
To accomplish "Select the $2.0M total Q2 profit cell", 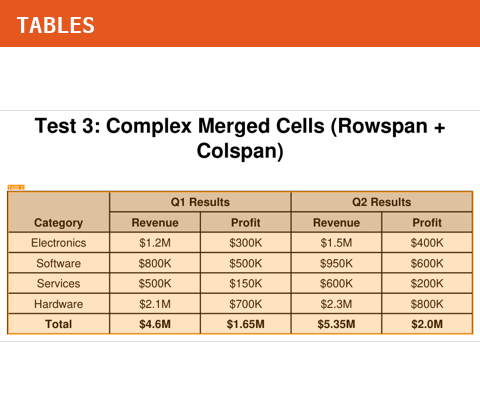I will pos(427,324).
